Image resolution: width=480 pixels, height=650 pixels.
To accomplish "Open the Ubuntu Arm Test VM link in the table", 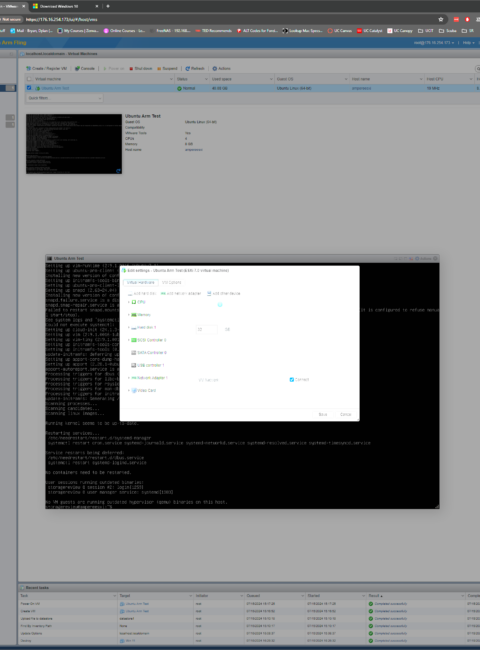I will pos(55,88).
